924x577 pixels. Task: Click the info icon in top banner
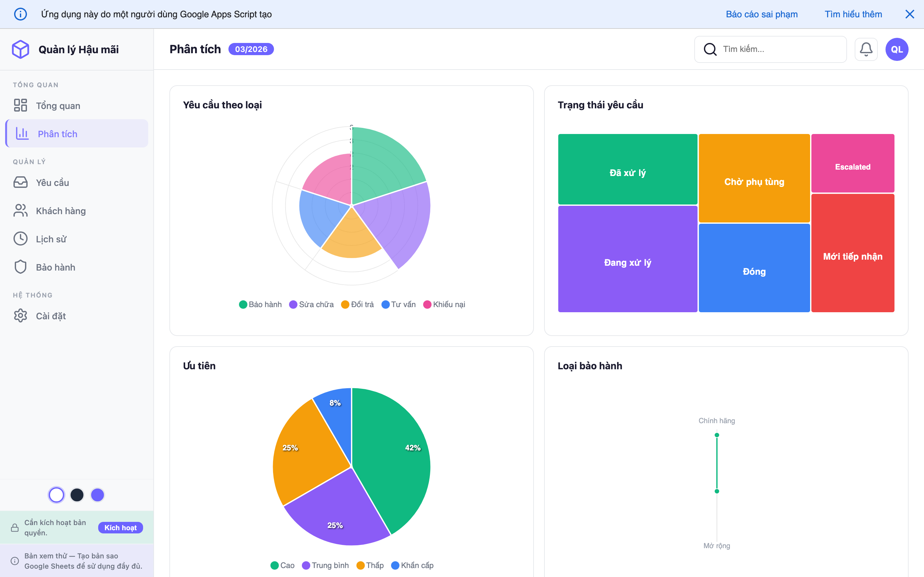point(20,14)
